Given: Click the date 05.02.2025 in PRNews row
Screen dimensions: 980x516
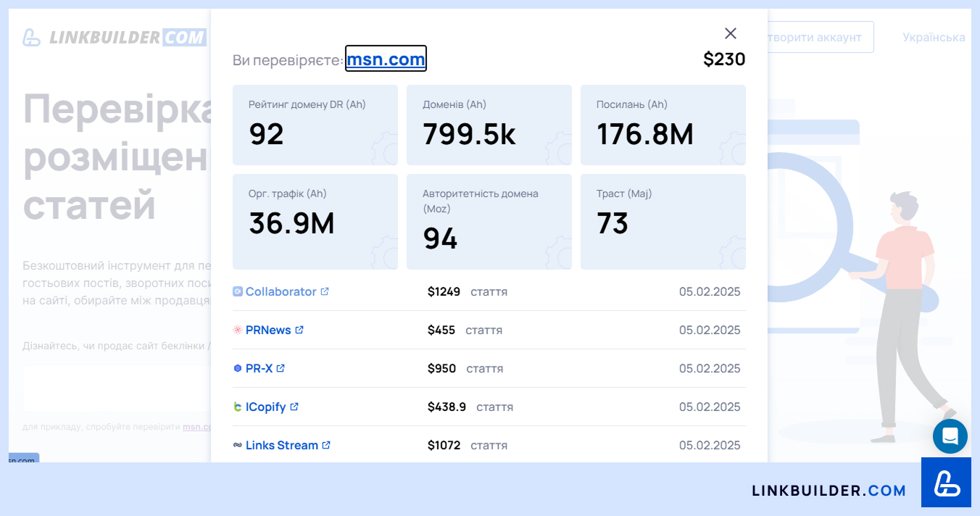Looking at the screenshot, I should point(710,330).
